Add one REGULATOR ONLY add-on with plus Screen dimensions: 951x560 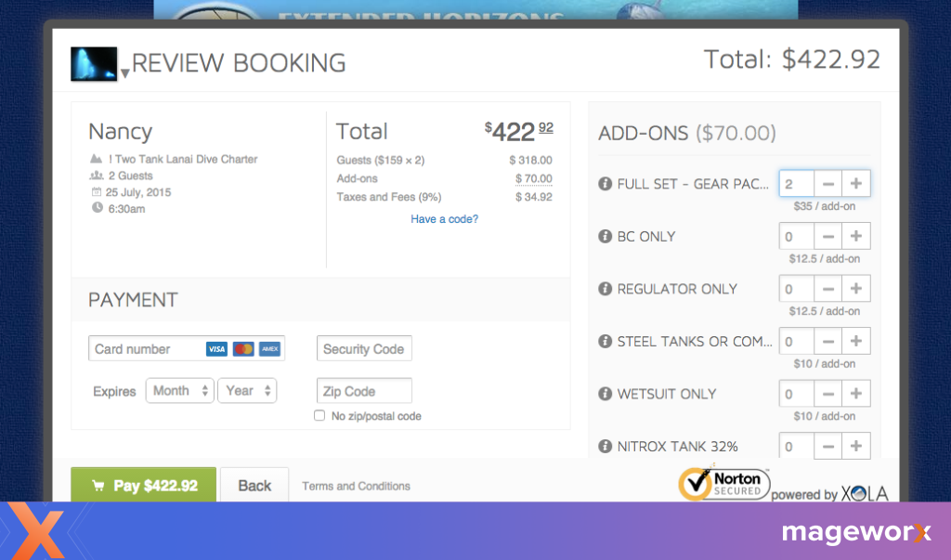855,288
